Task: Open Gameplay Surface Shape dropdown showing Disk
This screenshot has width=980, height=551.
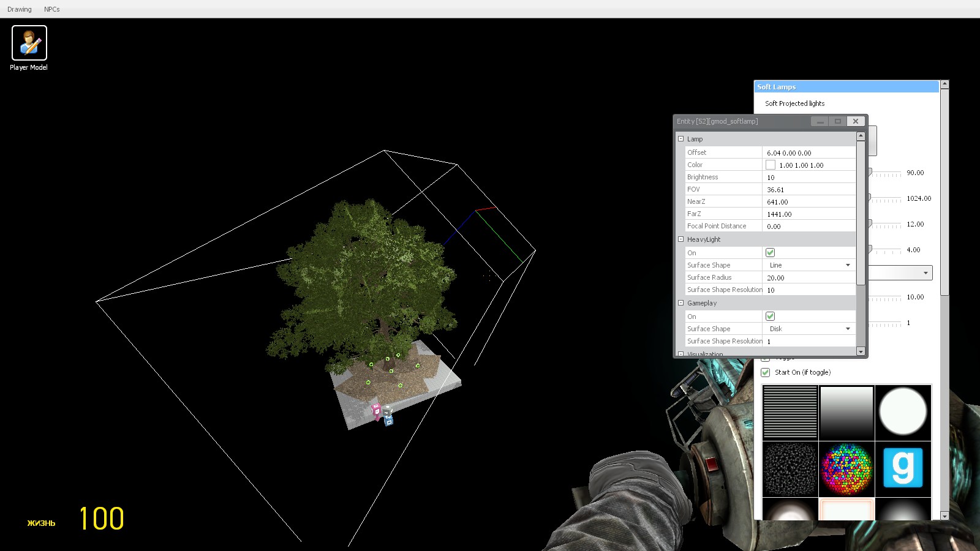Action: 809,329
